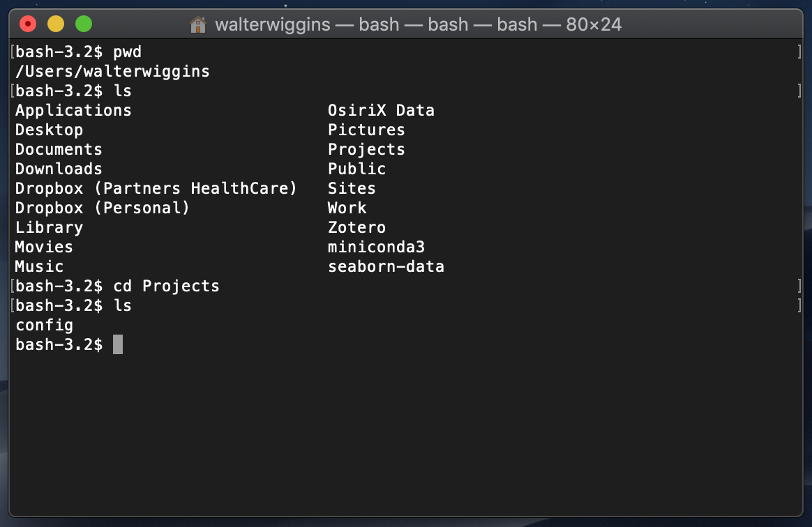Click the 'OsiriX Data' entry
Viewport: 812px width, 527px height.
381,110
